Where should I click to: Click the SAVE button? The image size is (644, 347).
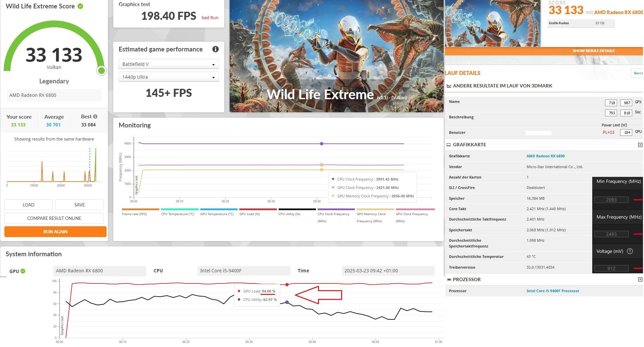(x=79, y=205)
